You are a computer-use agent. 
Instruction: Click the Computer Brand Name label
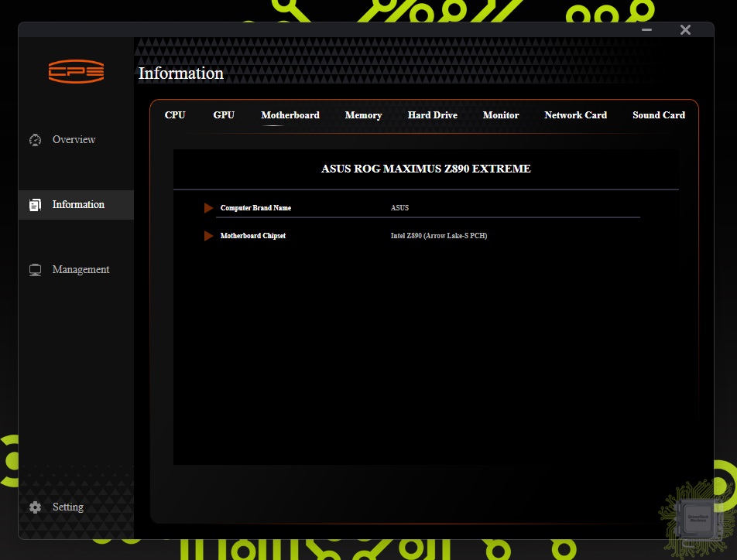[255, 207]
